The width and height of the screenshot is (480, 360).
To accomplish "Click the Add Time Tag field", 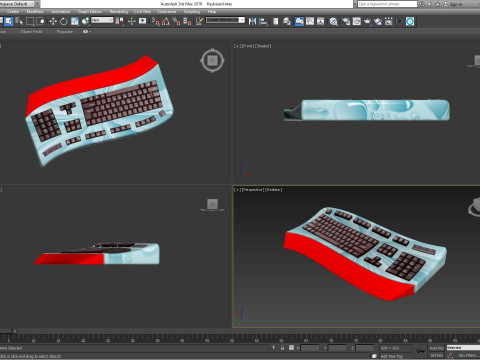I will coord(393,356).
